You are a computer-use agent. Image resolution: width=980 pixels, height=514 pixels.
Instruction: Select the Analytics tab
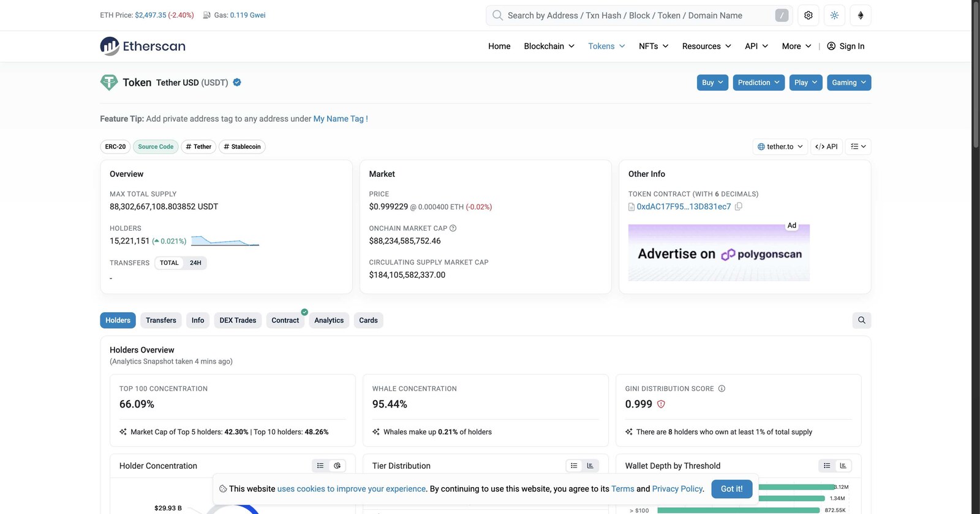329,320
